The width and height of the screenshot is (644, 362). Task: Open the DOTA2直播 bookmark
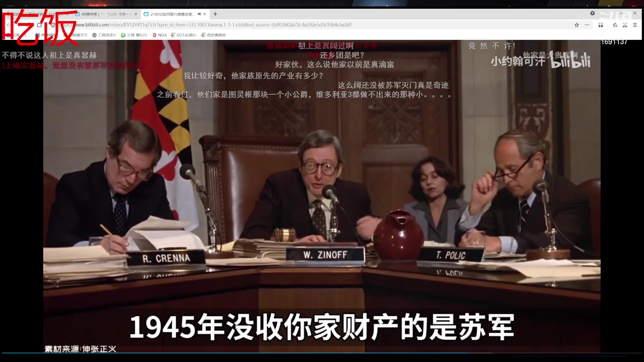coord(184,35)
